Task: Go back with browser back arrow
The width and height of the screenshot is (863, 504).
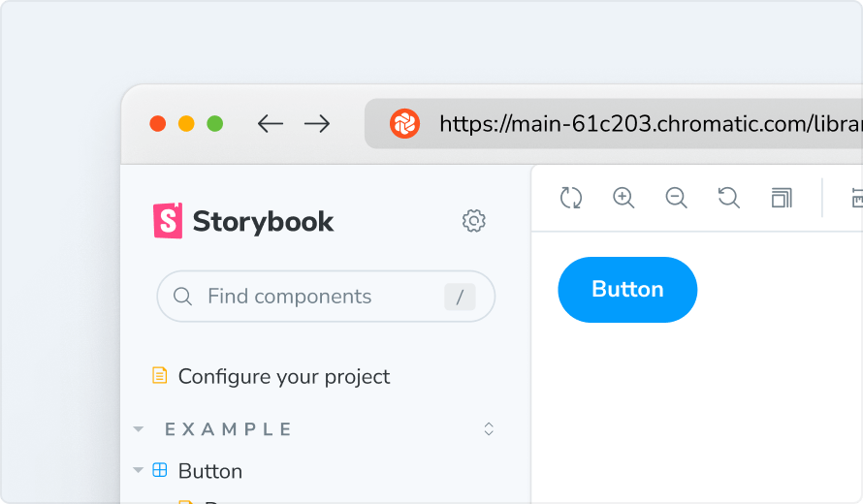Action: (270, 124)
